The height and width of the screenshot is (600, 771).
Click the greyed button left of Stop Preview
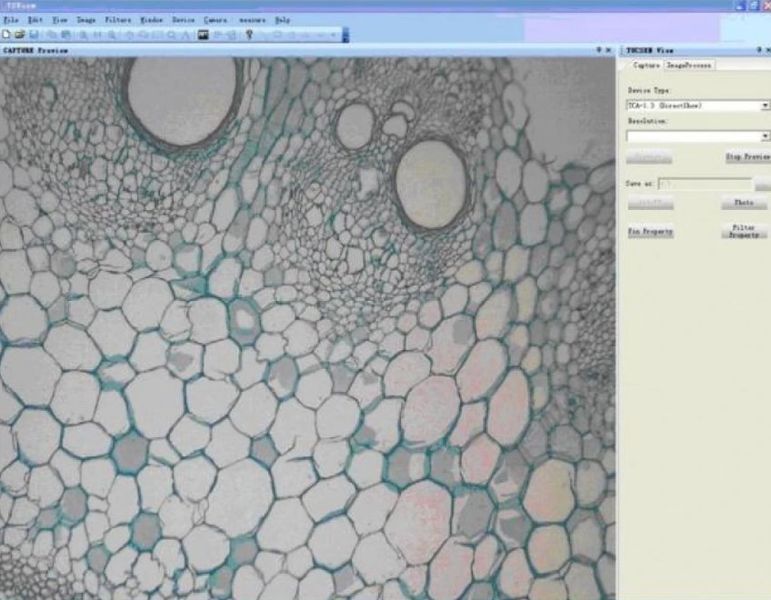pyautogui.click(x=649, y=157)
